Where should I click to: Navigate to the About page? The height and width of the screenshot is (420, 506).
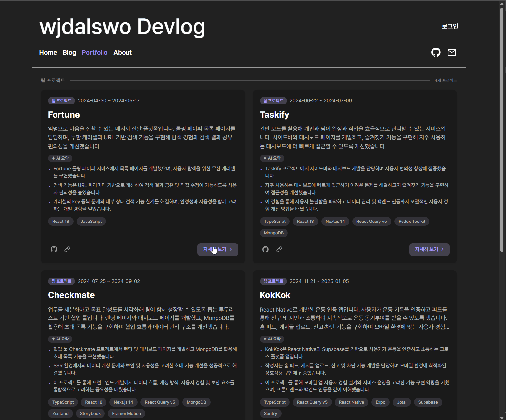(x=123, y=52)
